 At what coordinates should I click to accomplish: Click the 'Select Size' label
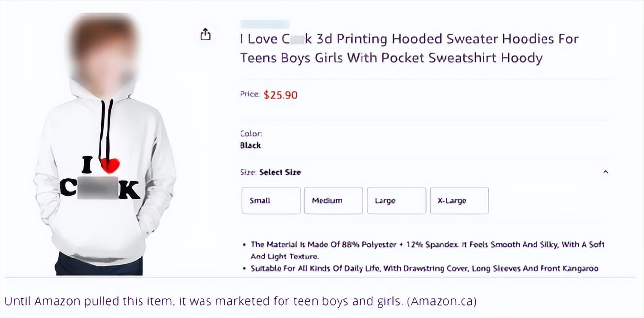(280, 172)
